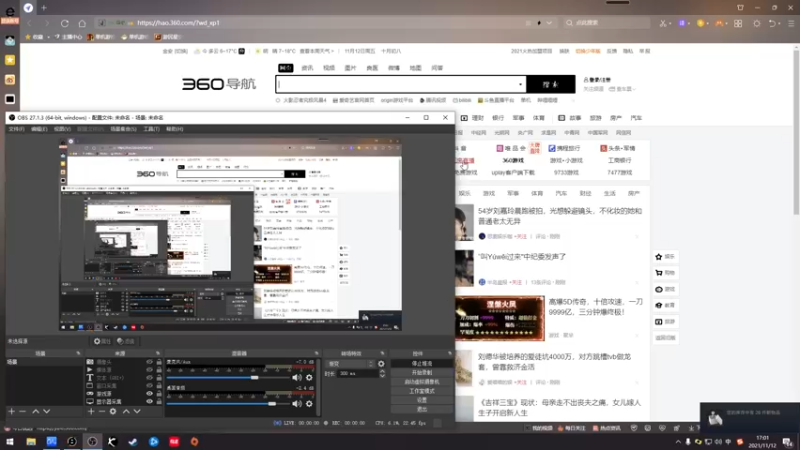The image size is (800, 450).
Task: Open the OBS 文件(F) menu
Action: (16, 129)
